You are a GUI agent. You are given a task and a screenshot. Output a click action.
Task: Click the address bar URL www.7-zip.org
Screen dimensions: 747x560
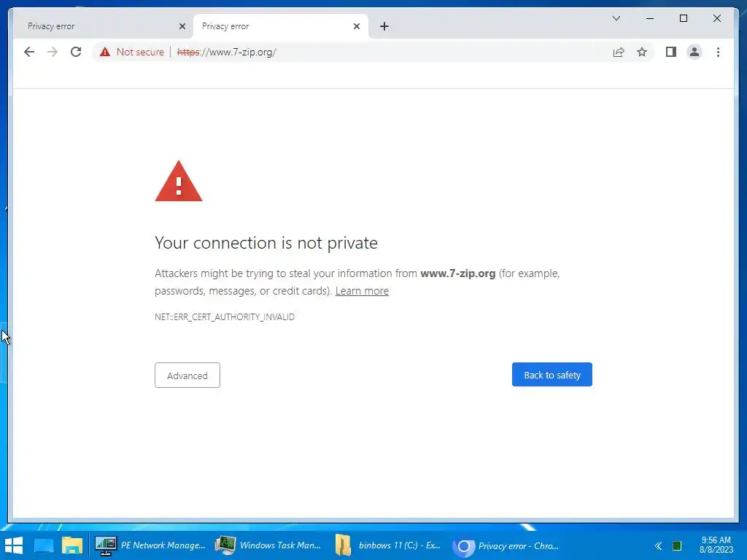point(227,52)
